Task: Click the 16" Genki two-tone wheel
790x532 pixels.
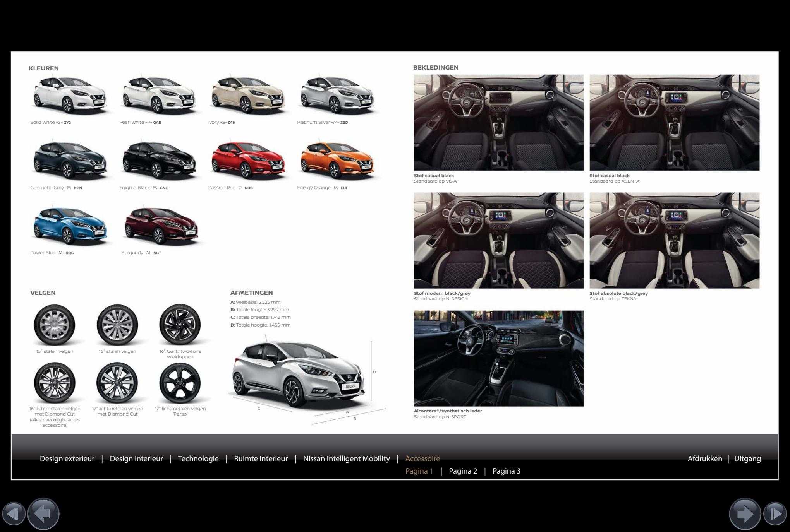Action: click(180, 325)
